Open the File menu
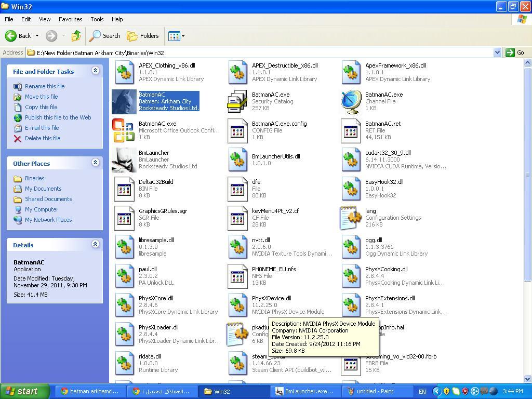 (x=9, y=19)
